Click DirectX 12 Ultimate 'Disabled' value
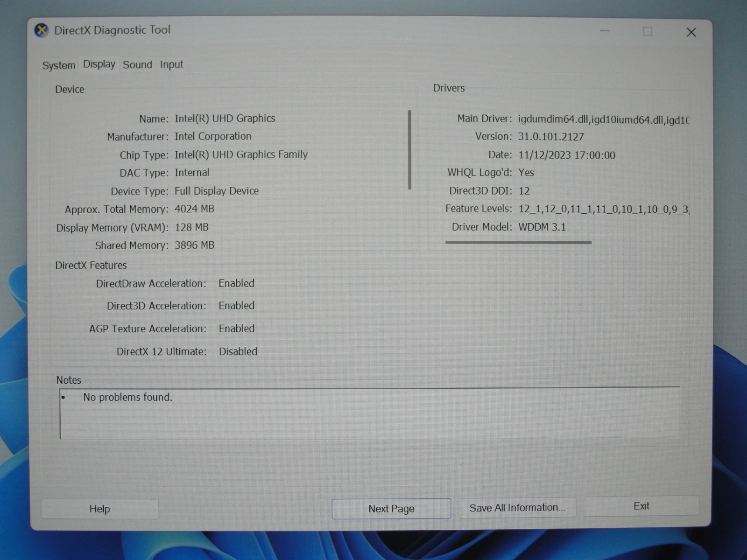 tap(238, 351)
